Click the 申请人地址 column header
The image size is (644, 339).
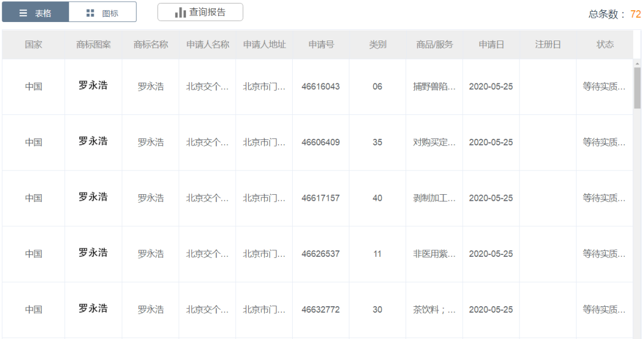click(x=264, y=44)
